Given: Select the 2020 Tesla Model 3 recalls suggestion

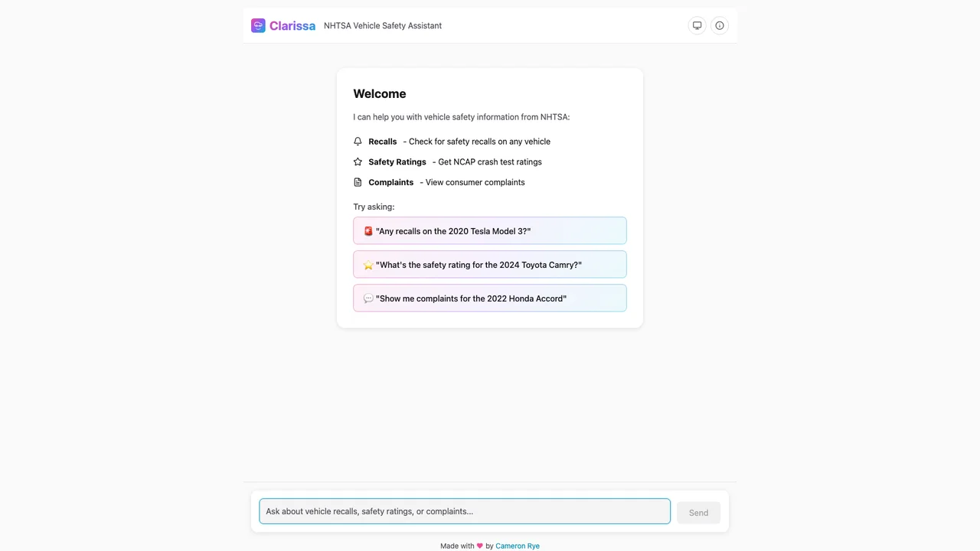Looking at the screenshot, I should coord(489,230).
